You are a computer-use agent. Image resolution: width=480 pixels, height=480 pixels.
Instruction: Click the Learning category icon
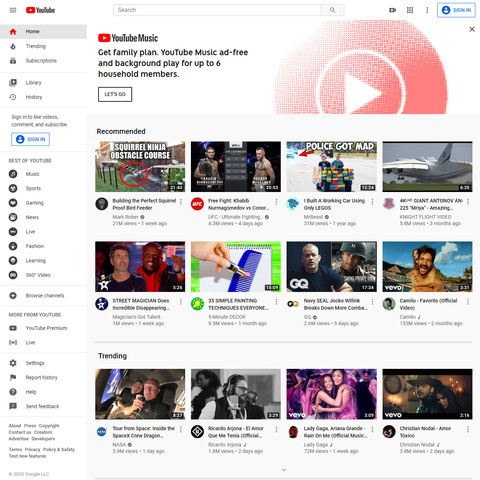[13, 260]
